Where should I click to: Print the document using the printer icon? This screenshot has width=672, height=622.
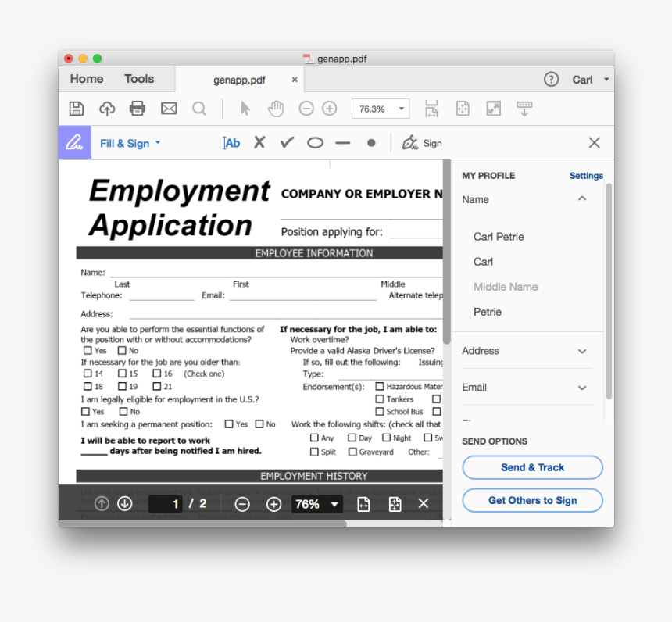point(138,108)
